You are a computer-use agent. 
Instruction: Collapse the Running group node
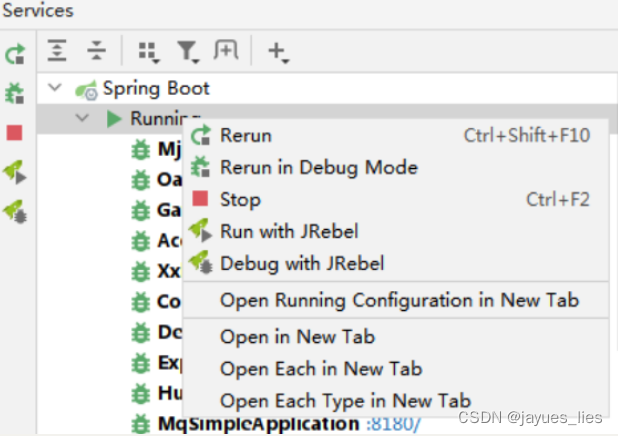click(x=82, y=117)
